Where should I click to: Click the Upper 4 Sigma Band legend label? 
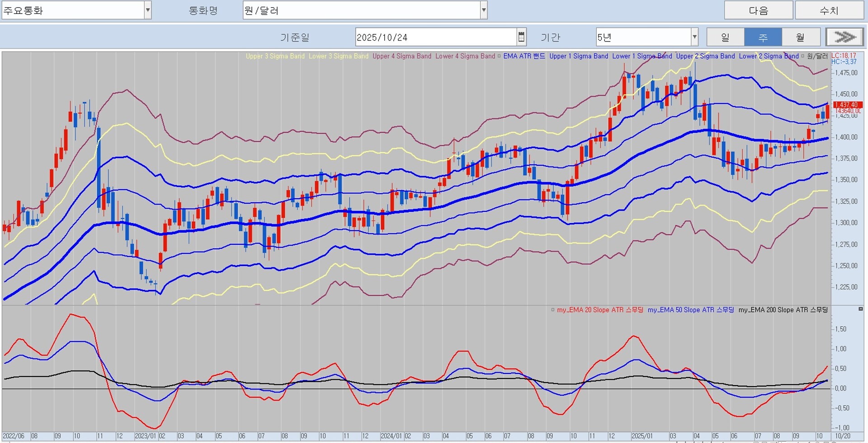pos(402,56)
